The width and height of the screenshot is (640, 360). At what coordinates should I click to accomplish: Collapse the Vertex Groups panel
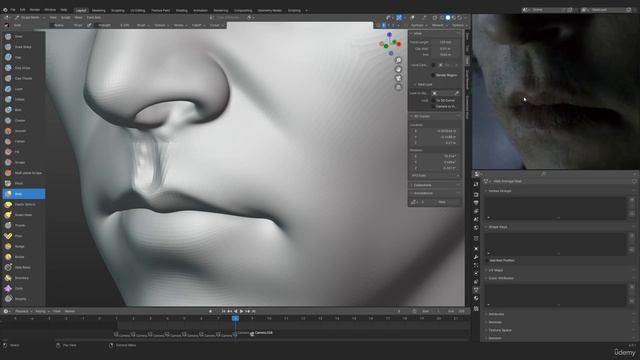coord(500,191)
